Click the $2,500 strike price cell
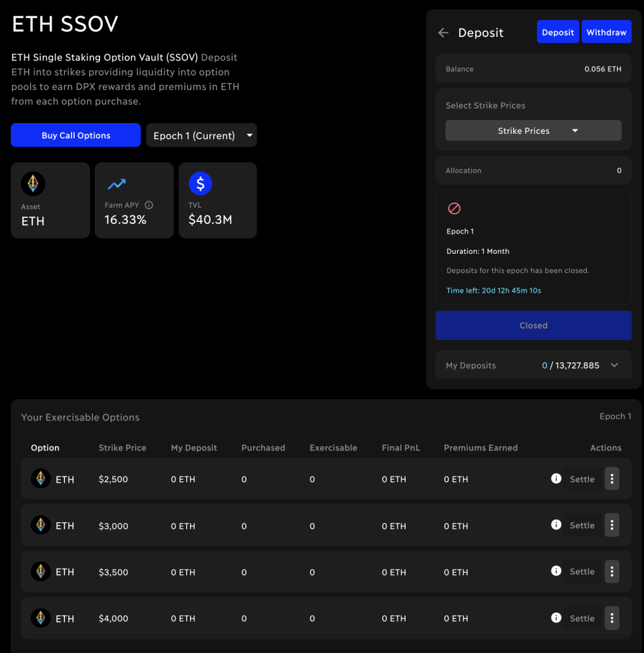 coord(113,479)
